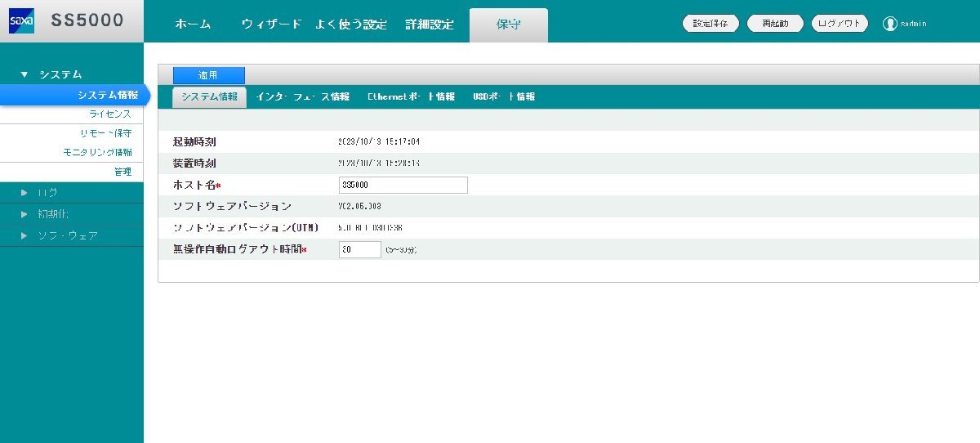Switch to the USBポート情報 tab
The height and width of the screenshot is (443, 980).
[504, 96]
